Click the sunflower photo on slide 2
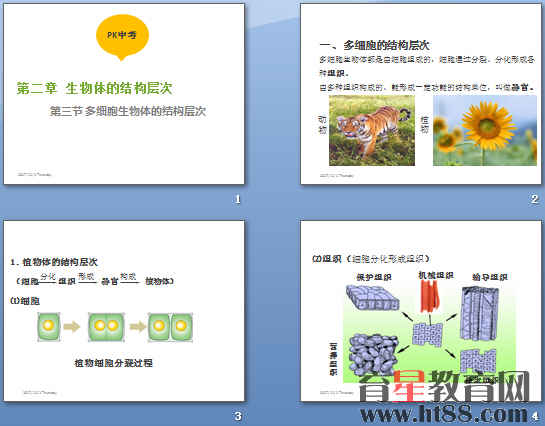 (485, 130)
